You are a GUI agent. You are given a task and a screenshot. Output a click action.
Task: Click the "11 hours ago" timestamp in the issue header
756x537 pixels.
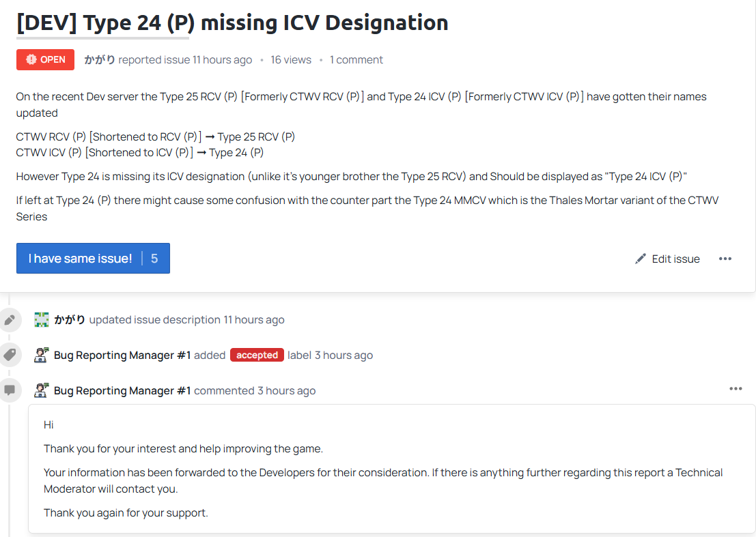pyautogui.click(x=222, y=60)
